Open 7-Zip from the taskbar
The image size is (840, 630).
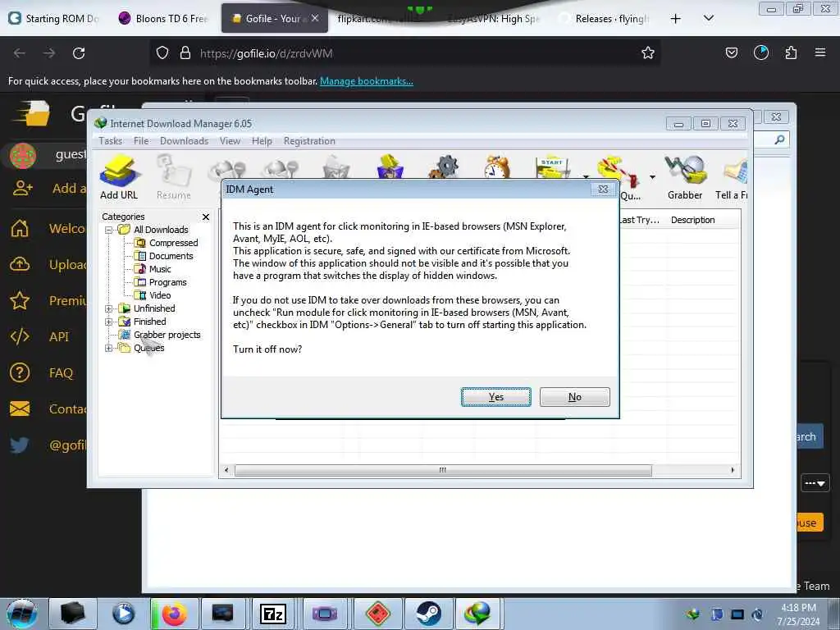[x=273, y=614]
